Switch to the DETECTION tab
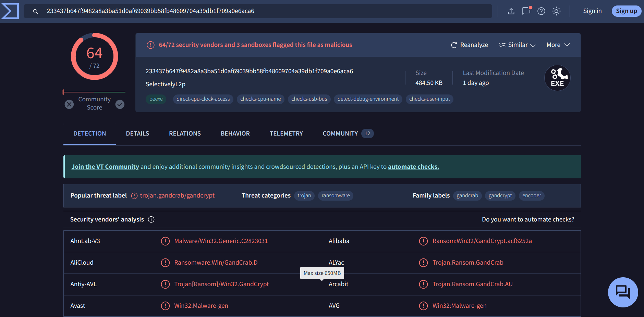This screenshot has height=317, width=644. (x=89, y=134)
